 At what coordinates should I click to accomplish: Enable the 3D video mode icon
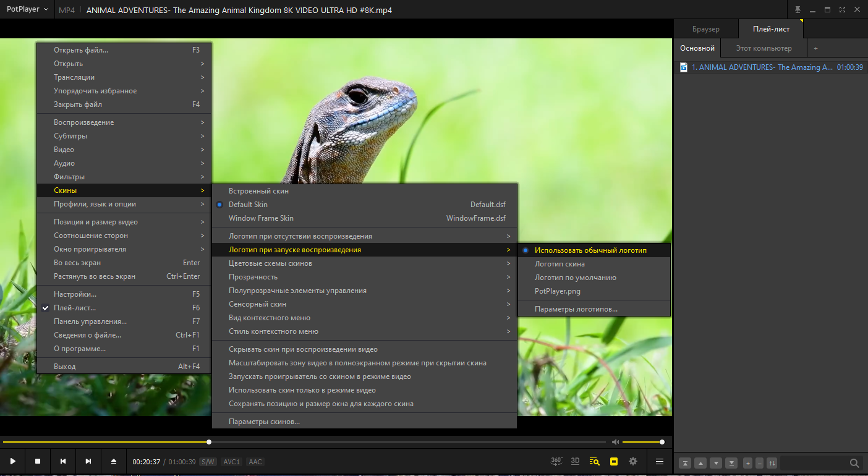[576, 461]
